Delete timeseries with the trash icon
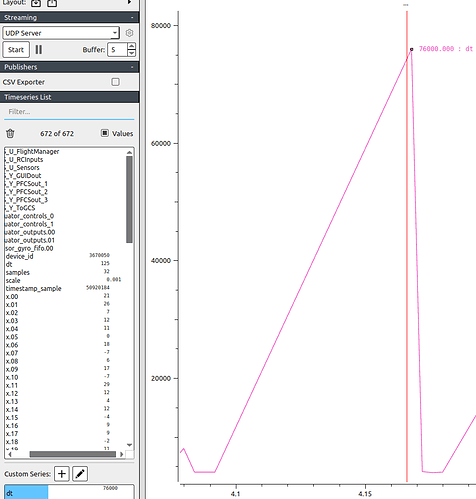The width and height of the screenshot is (476, 499). pos(10,134)
